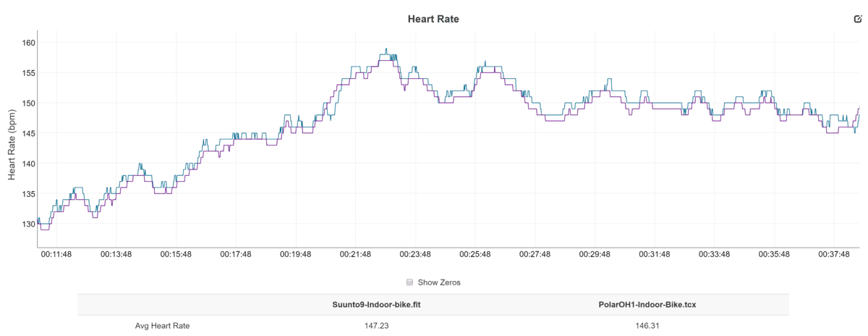Click the 145 bpm y-axis tick label
The width and height of the screenshot is (868, 336).
click(29, 133)
